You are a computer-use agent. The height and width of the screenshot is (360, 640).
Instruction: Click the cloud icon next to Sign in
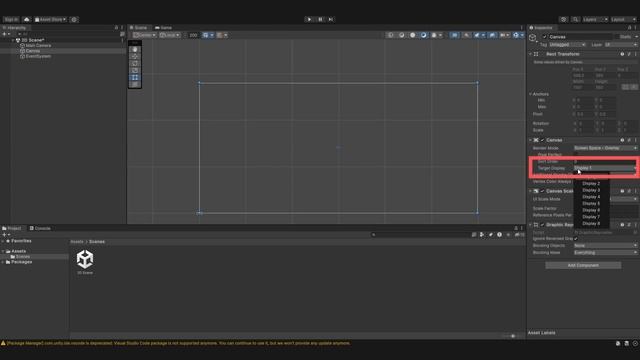click(27, 20)
